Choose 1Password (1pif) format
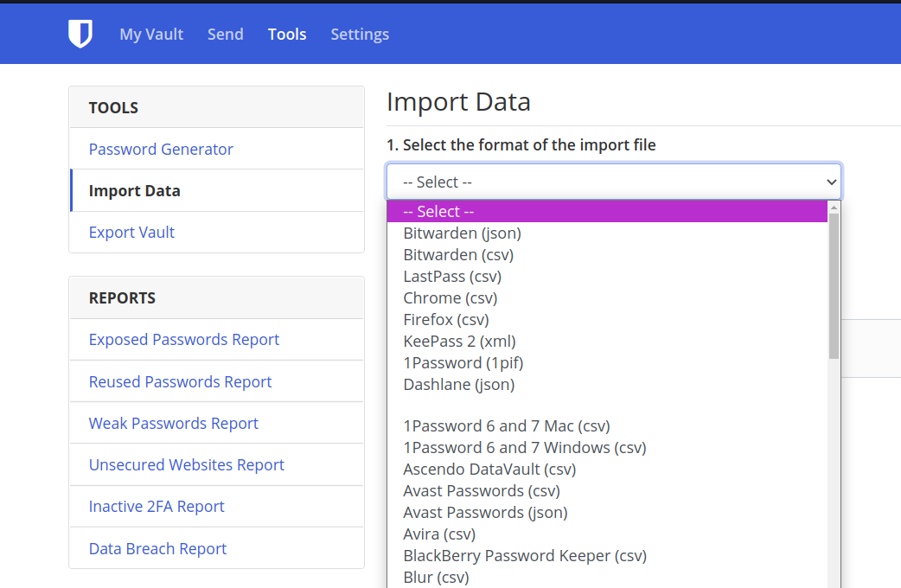The height and width of the screenshot is (588, 901). [x=607, y=363]
